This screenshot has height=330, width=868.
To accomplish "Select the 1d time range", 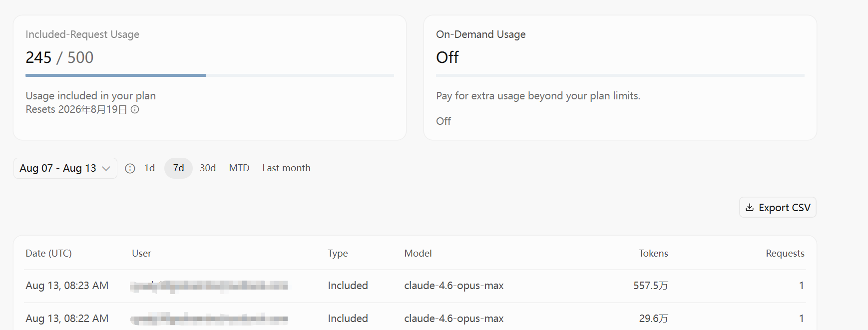I will point(149,168).
